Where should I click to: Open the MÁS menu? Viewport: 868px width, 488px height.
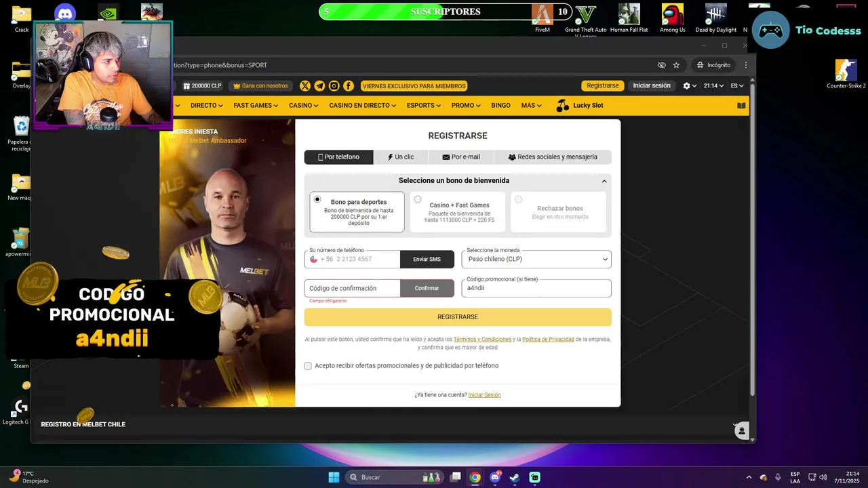(x=532, y=106)
